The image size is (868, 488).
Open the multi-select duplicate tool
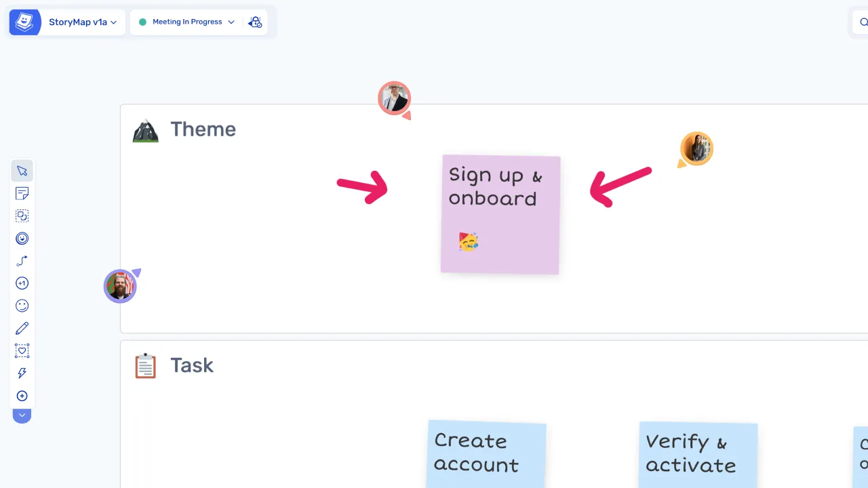tap(22, 216)
